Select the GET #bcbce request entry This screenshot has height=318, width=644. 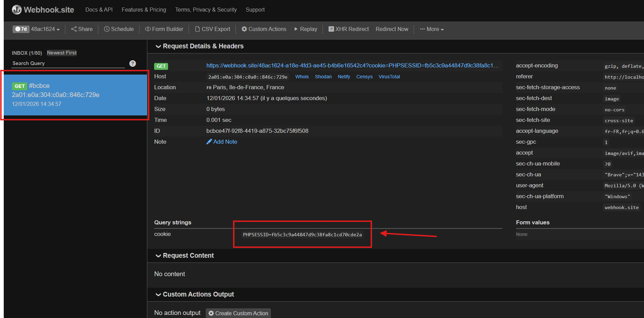tap(75, 95)
